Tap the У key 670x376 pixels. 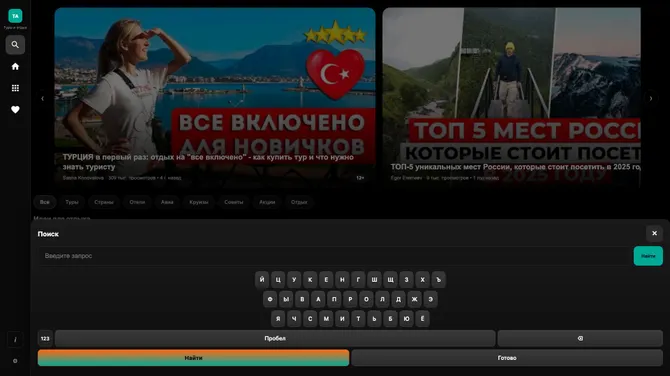pyautogui.click(x=294, y=280)
